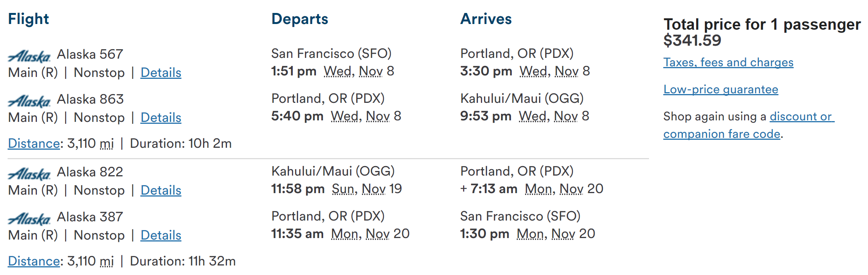Open Taxes, fees and charges link
Image resolution: width=868 pixels, height=275 pixels.
[728, 62]
